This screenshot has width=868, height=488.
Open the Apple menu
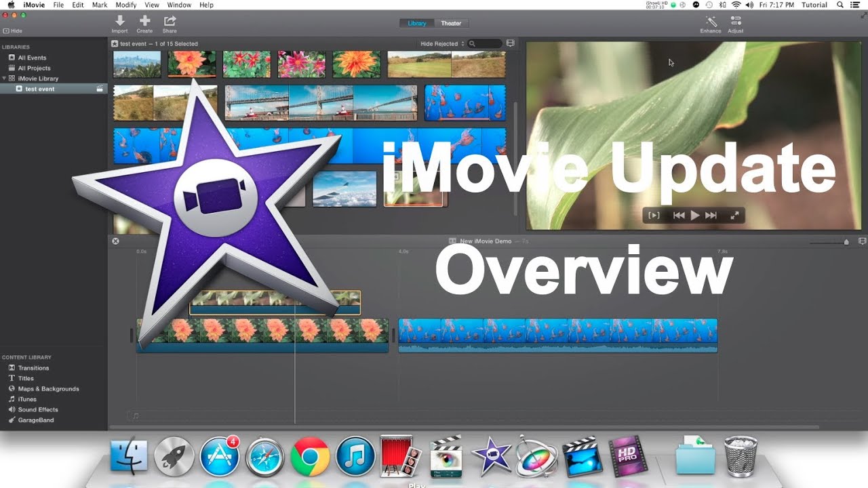tap(11, 5)
